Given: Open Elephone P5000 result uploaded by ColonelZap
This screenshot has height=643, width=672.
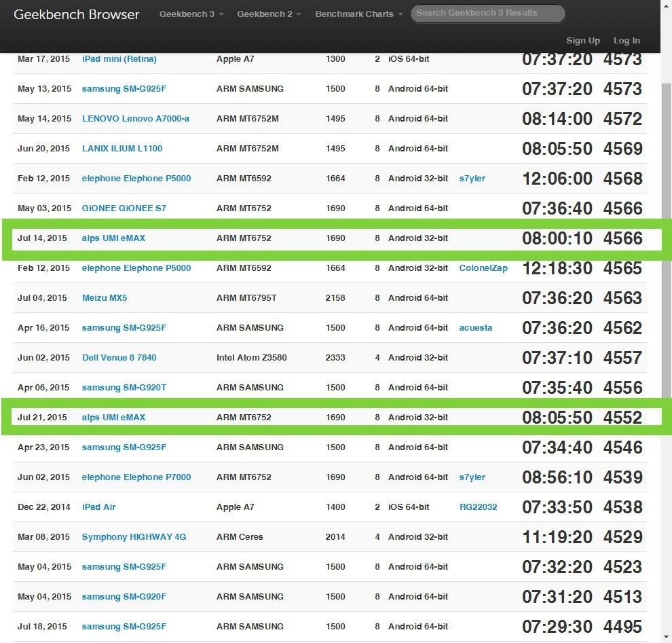Looking at the screenshot, I should pos(136,268).
